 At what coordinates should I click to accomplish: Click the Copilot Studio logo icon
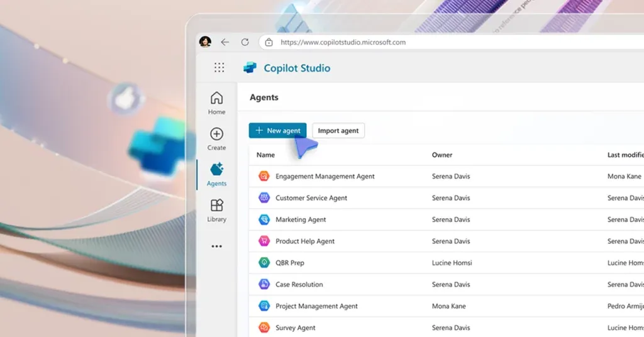pos(250,68)
